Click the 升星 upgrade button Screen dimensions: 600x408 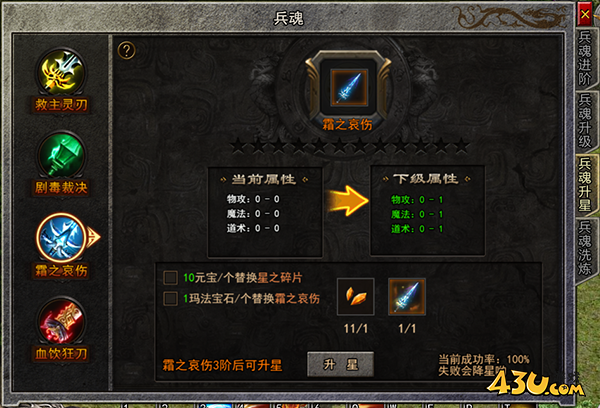pos(340,364)
